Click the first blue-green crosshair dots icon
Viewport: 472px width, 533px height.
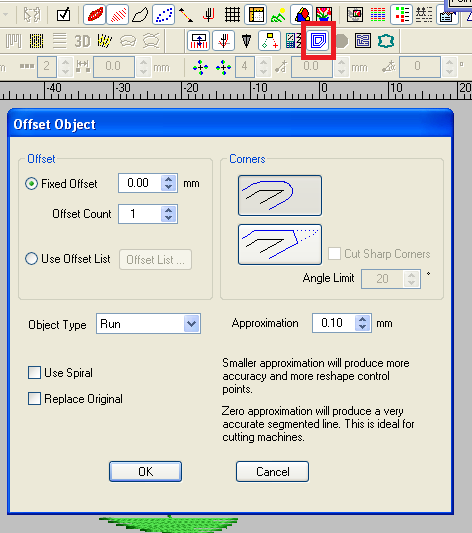[x=200, y=67]
